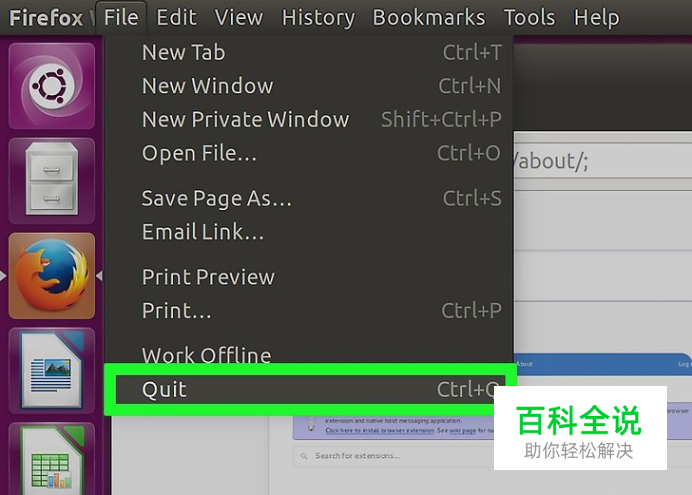
Task: Open the File menu in the menu bar
Action: [121, 18]
